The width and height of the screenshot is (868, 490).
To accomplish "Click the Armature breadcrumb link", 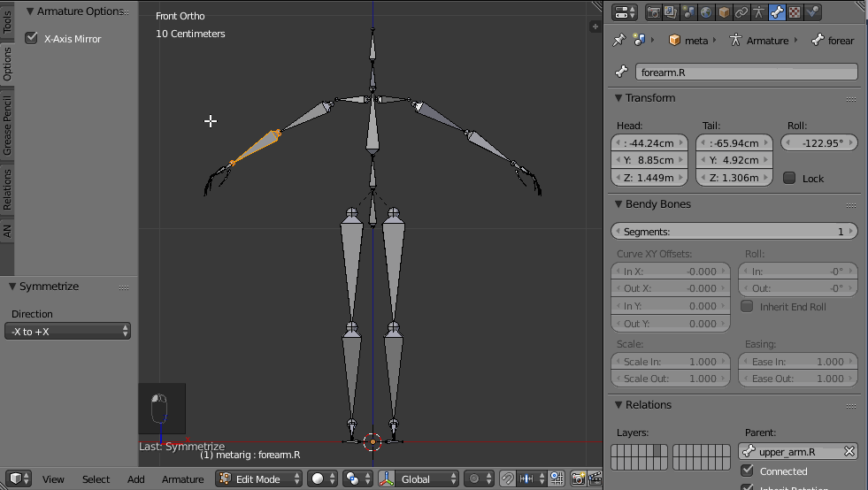I will (x=767, y=41).
